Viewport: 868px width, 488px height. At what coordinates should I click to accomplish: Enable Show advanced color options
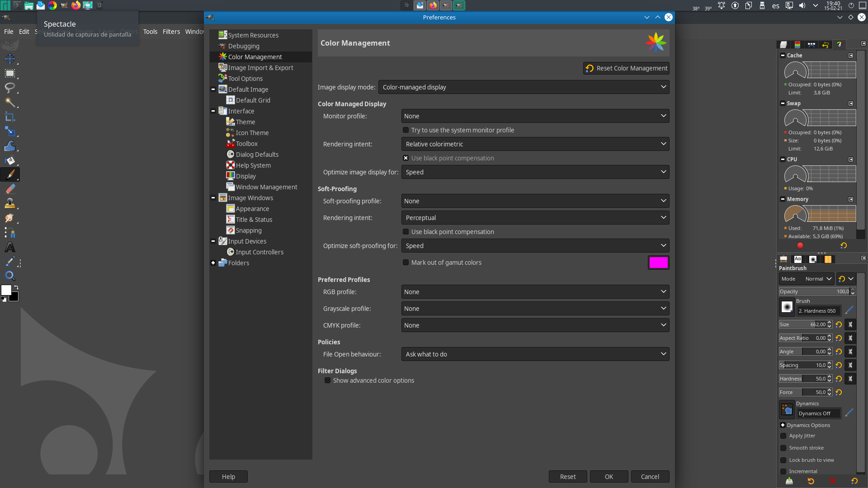point(328,380)
